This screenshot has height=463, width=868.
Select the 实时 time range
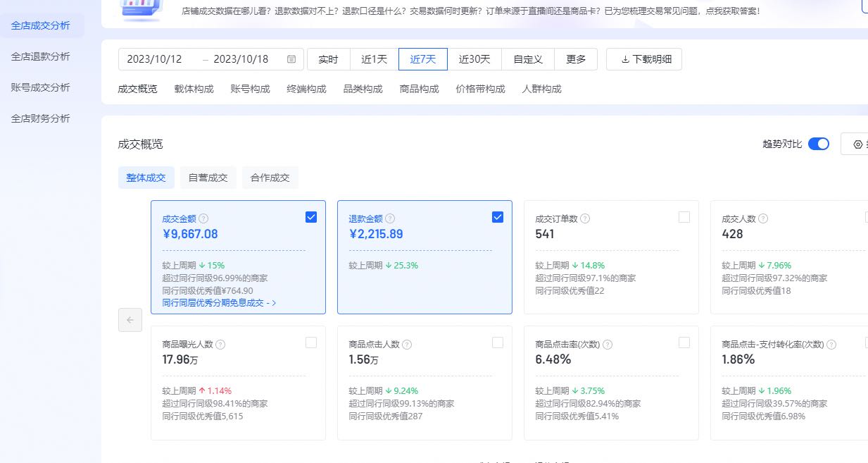pyautogui.click(x=328, y=59)
